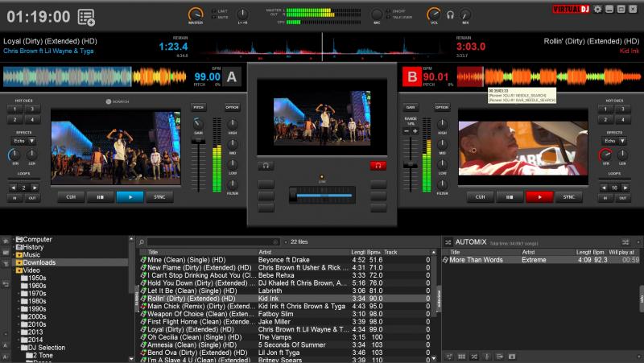Increase deck A loop length arrow
644x363 pixels.
[35, 188]
